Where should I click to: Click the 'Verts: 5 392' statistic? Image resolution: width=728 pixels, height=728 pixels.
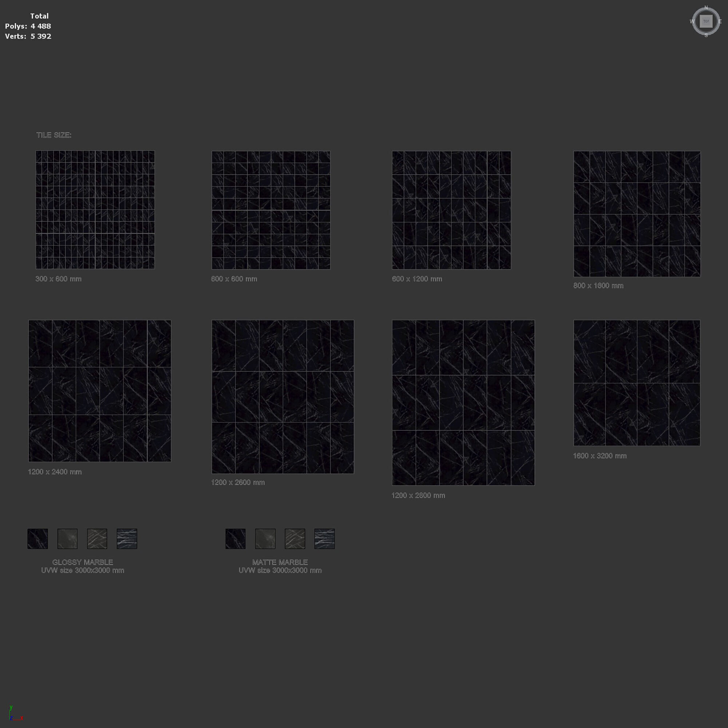(x=28, y=36)
